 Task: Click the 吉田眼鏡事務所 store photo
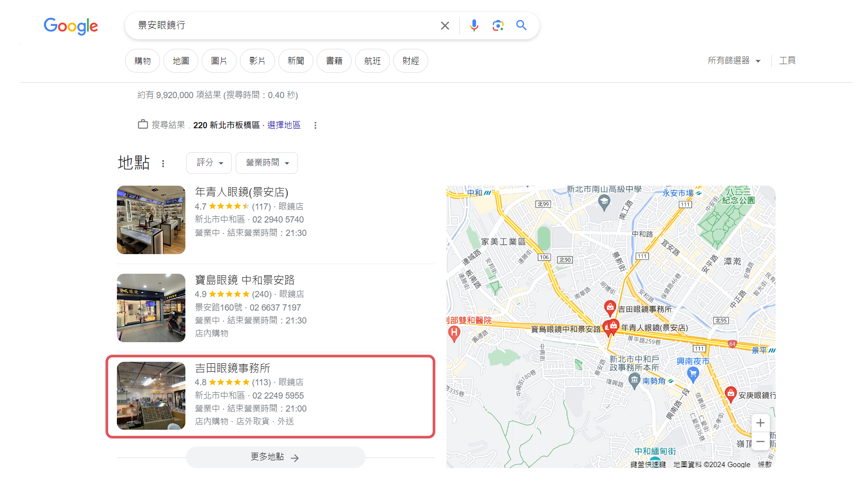(151, 396)
